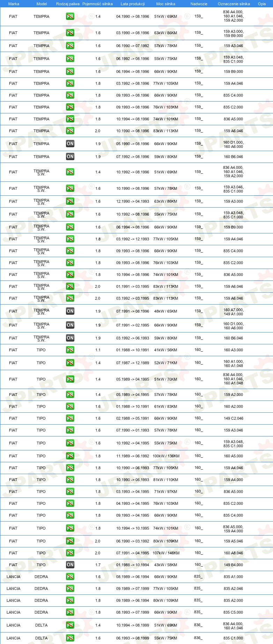Click the 836_ body code in the Delta 1.6 row

(198, 638)
